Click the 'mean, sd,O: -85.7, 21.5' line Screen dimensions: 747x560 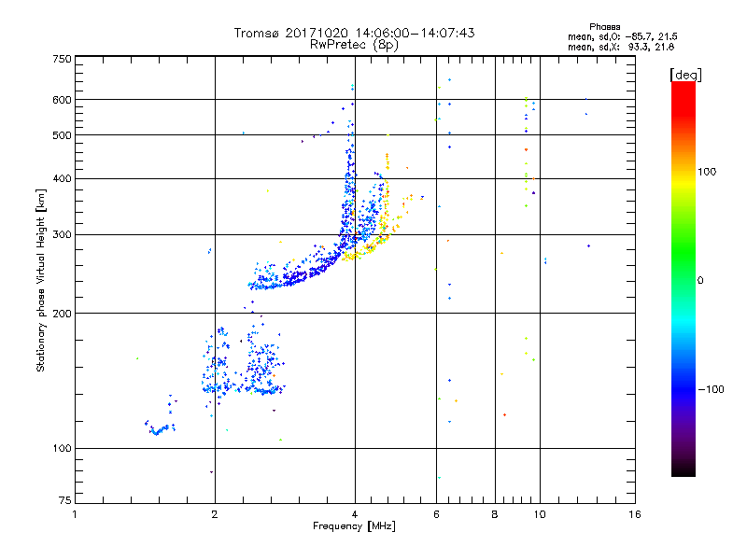coord(622,36)
